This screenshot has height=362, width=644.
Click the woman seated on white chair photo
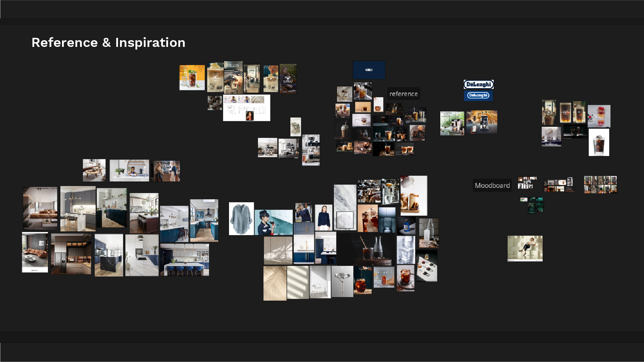coord(525,248)
